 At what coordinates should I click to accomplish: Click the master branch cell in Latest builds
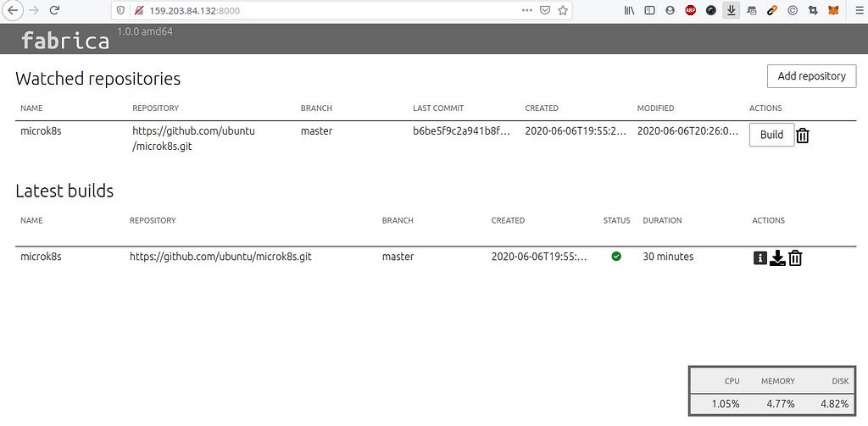coord(398,257)
